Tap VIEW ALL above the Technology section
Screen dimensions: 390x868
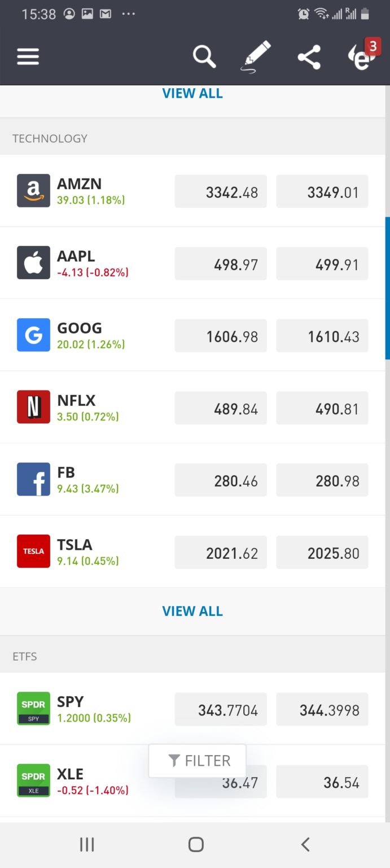click(x=192, y=93)
